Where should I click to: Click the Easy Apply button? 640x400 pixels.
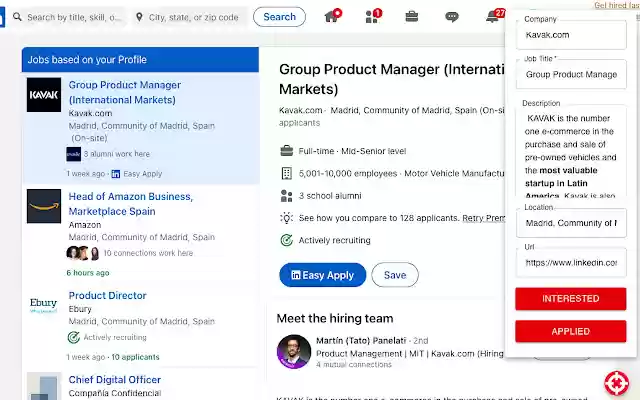click(322, 275)
